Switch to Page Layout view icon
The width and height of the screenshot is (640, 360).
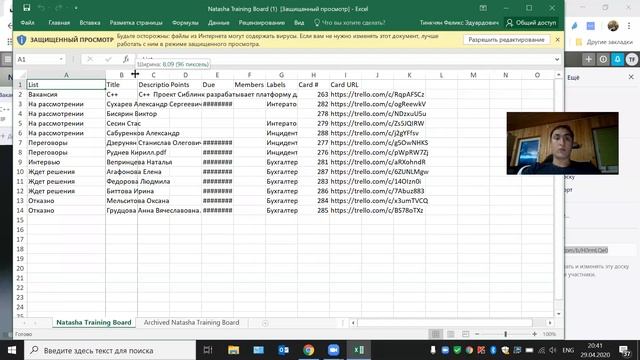pos(451,334)
